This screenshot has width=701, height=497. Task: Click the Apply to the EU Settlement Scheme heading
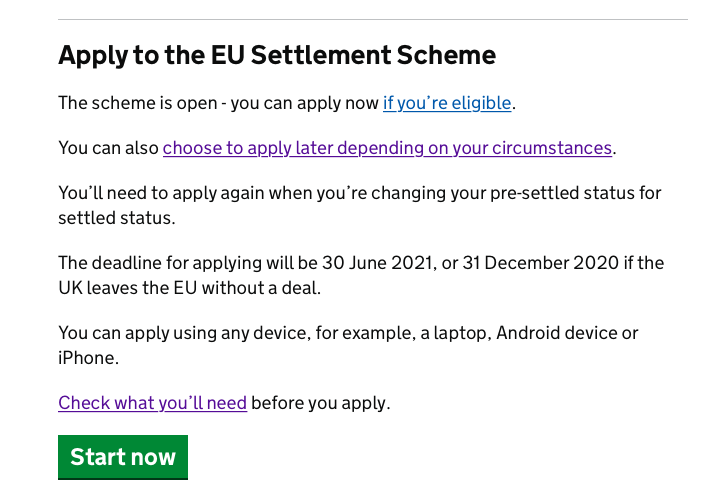click(277, 55)
